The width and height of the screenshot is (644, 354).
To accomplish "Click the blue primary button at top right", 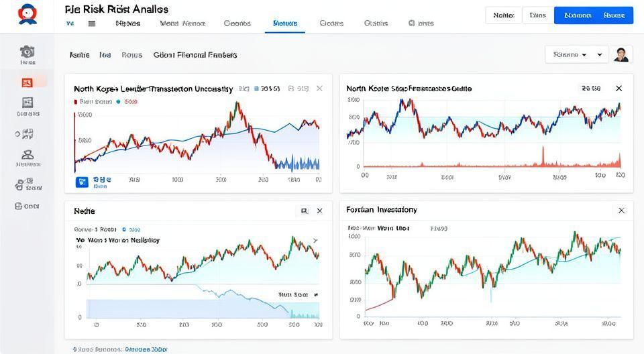I will coord(593,15).
